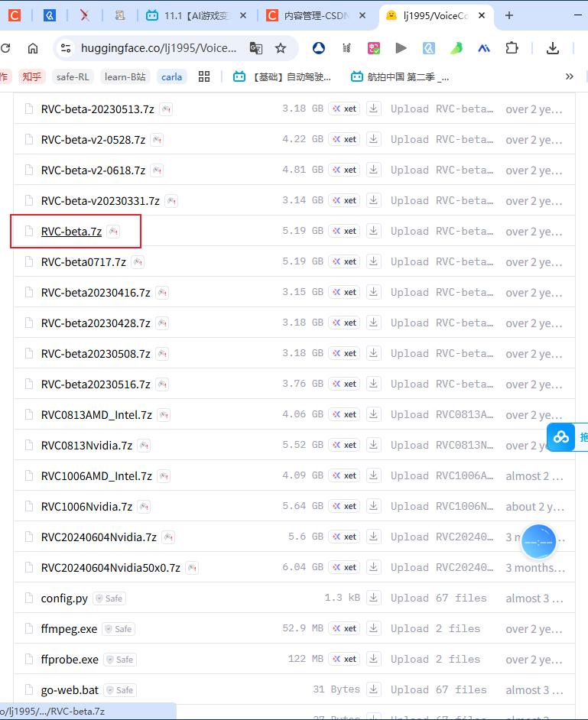588x720 pixels.
Task: Download config.py via its download icon
Action: pyautogui.click(x=373, y=598)
